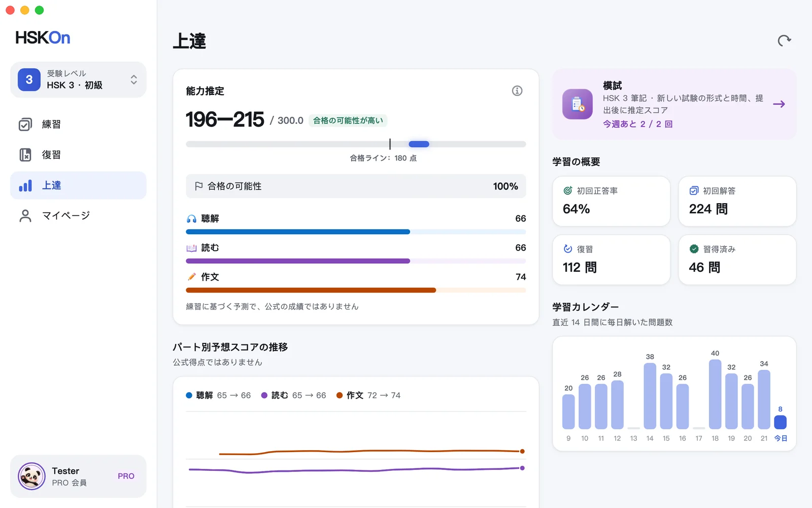Click the 196–215 estimated score

click(225, 120)
